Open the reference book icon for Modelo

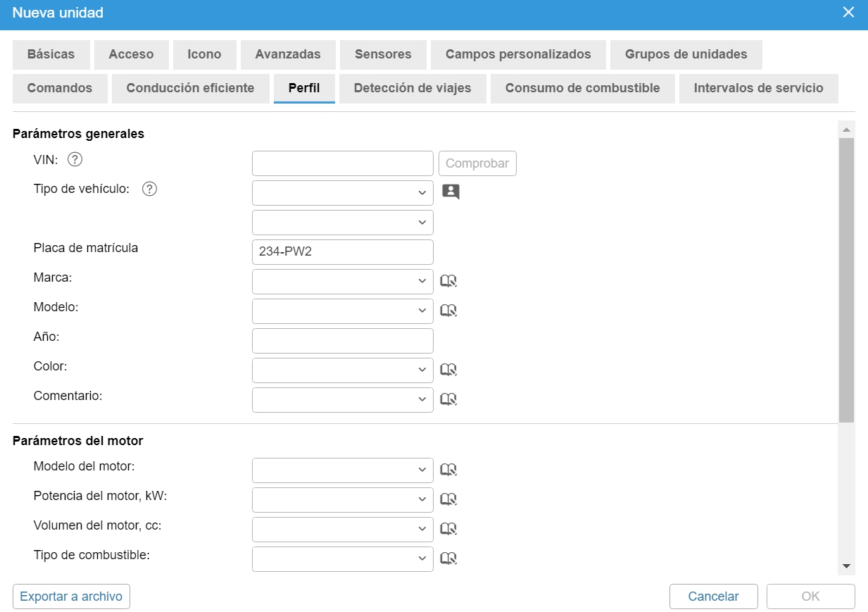click(x=448, y=311)
